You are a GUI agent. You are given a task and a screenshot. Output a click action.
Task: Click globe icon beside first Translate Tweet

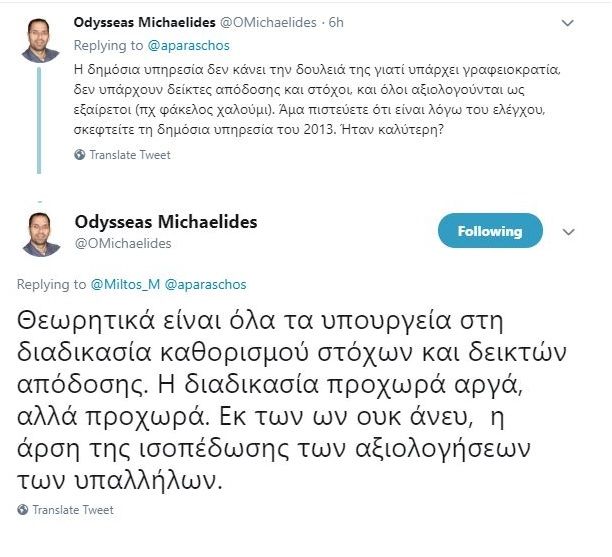pyautogui.click(x=80, y=155)
